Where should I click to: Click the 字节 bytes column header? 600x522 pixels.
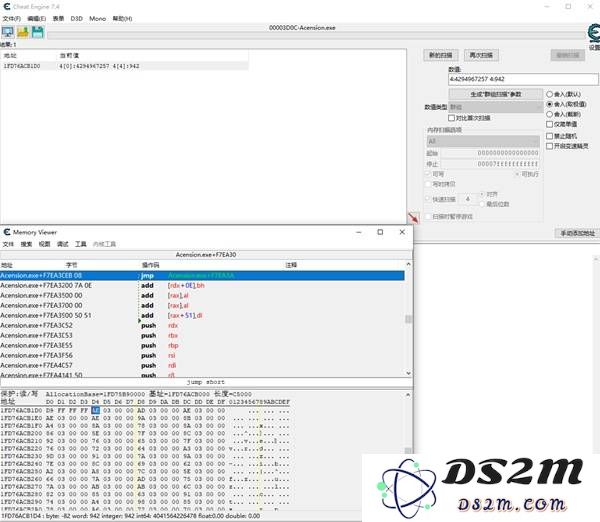pos(72,265)
